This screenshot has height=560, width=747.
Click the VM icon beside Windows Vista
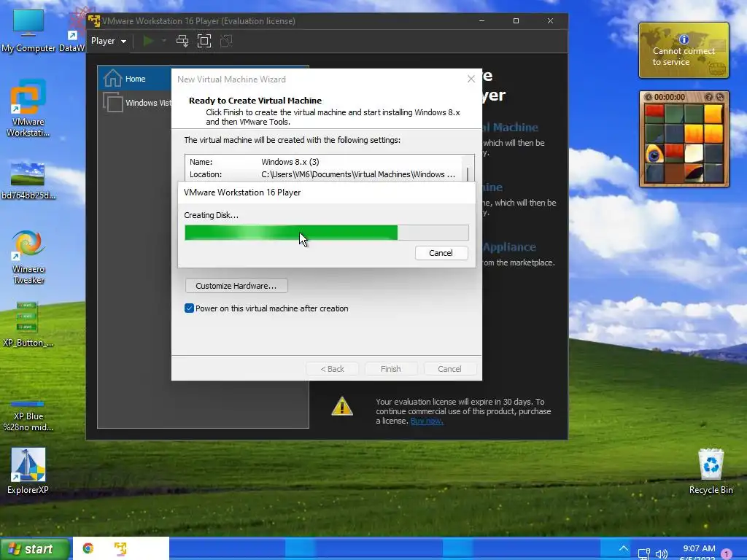click(x=113, y=102)
